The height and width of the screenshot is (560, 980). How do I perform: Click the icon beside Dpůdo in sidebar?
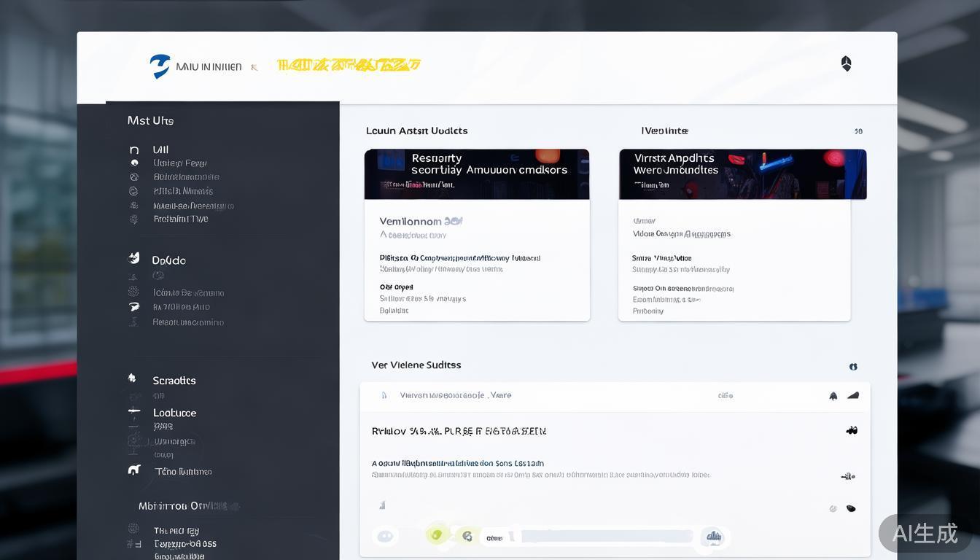(x=134, y=258)
